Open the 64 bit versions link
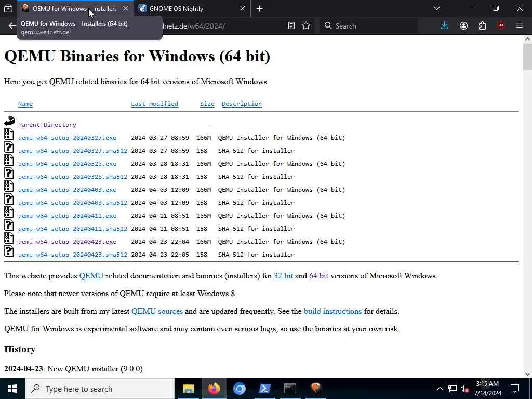Image resolution: width=532 pixels, height=399 pixels. pos(318,276)
